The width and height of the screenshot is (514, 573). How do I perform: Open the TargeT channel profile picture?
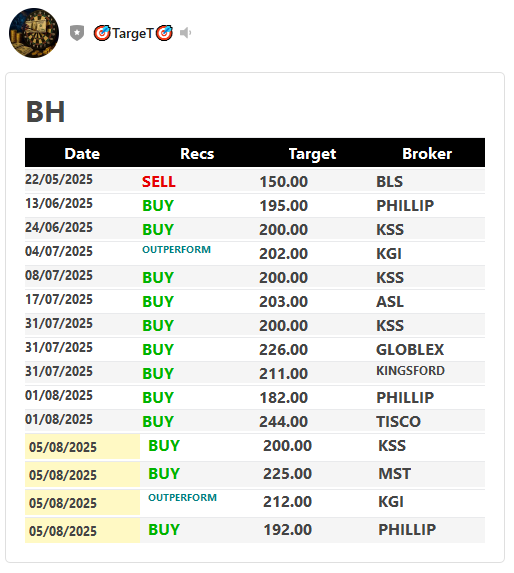coord(34,33)
